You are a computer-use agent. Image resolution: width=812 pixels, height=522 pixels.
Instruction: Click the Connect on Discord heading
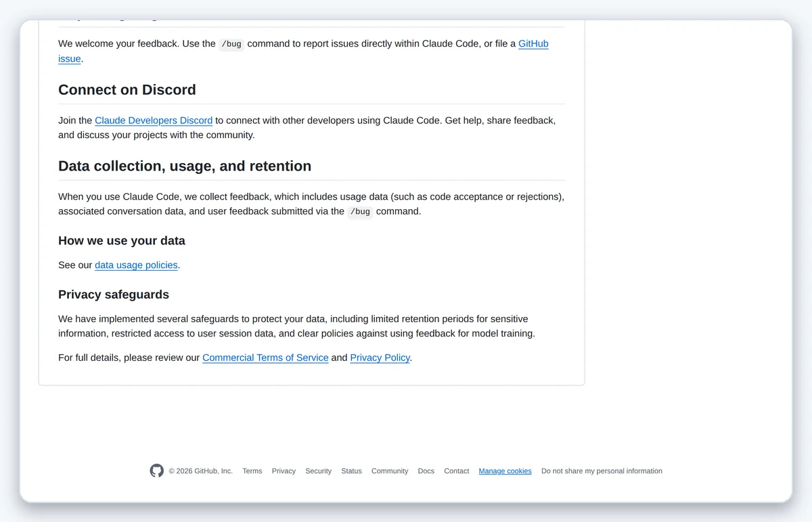127,90
